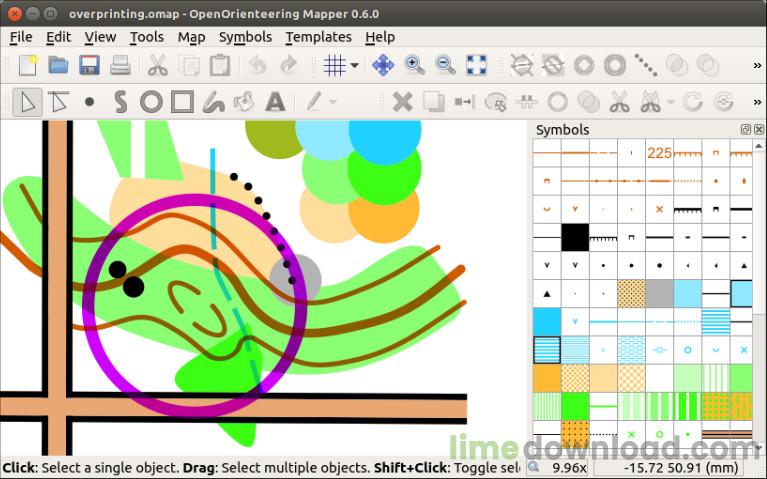Paste objects from clipboard icon
The height and width of the screenshot is (479, 767).
(x=220, y=65)
